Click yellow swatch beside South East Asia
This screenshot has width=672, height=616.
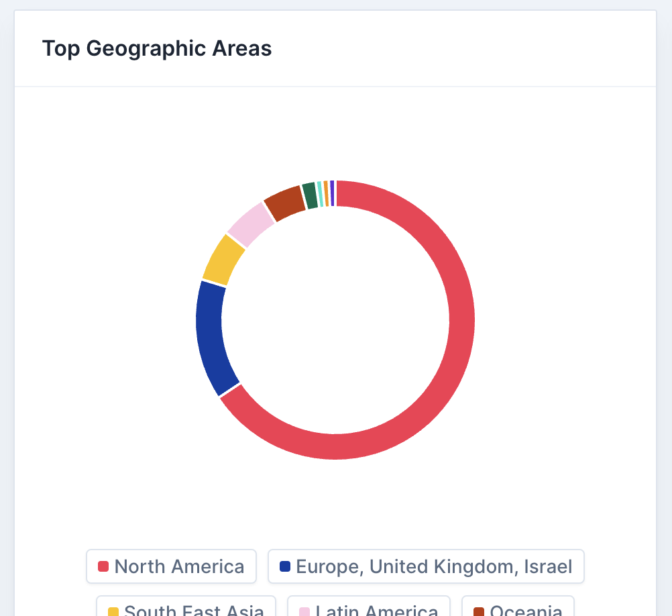pyautogui.click(x=113, y=611)
